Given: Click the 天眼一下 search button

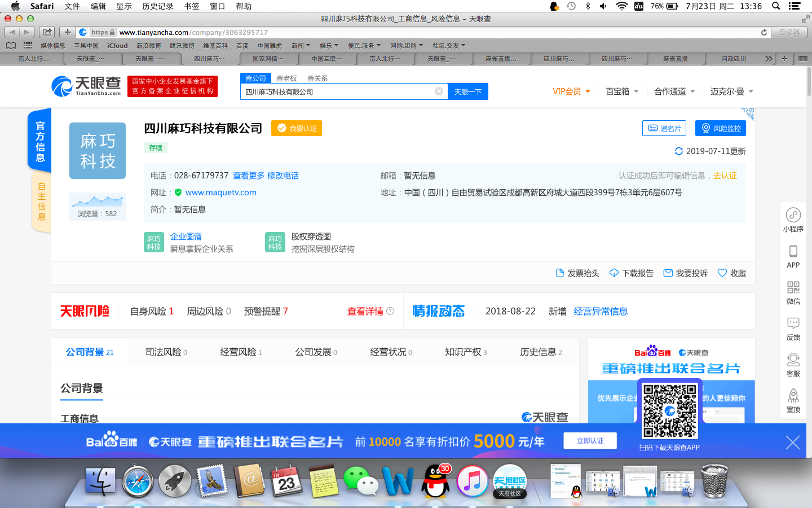Looking at the screenshot, I should click(468, 91).
